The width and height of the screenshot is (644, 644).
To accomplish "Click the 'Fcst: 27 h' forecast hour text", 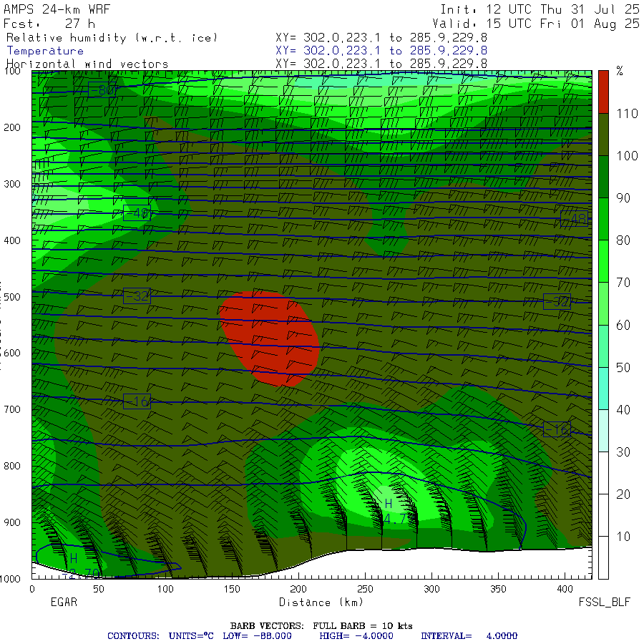I will (49, 24).
